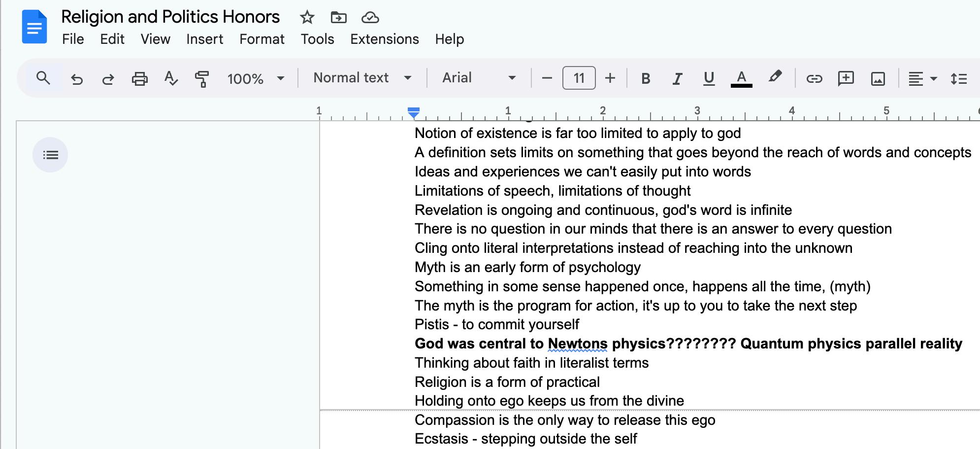Add a comment
The width and height of the screenshot is (980, 449).
pyautogui.click(x=846, y=78)
